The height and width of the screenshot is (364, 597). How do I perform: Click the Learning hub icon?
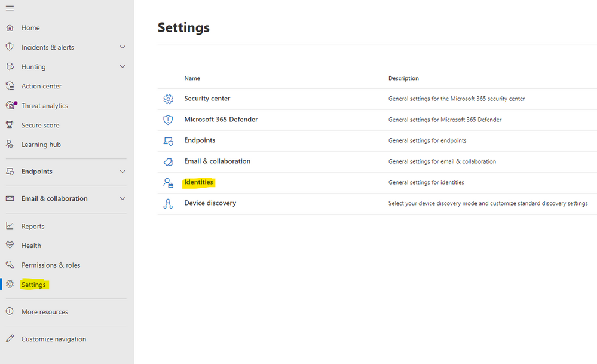point(10,144)
